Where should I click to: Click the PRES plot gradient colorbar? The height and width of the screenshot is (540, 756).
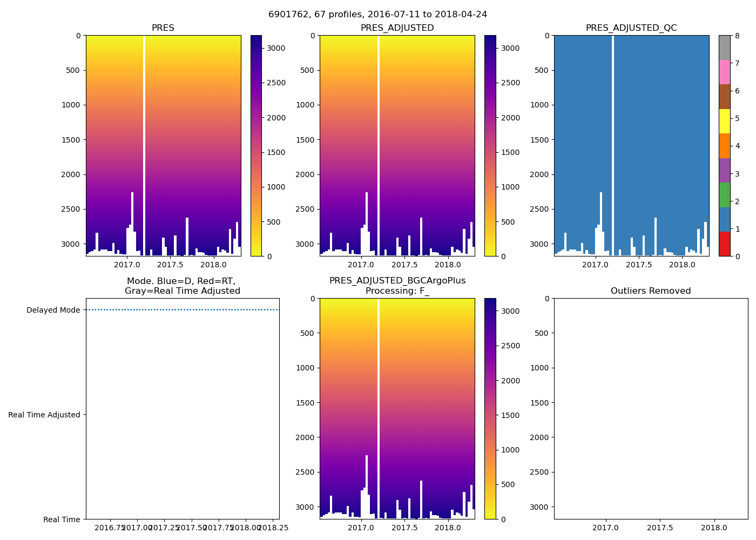(256, 146)
